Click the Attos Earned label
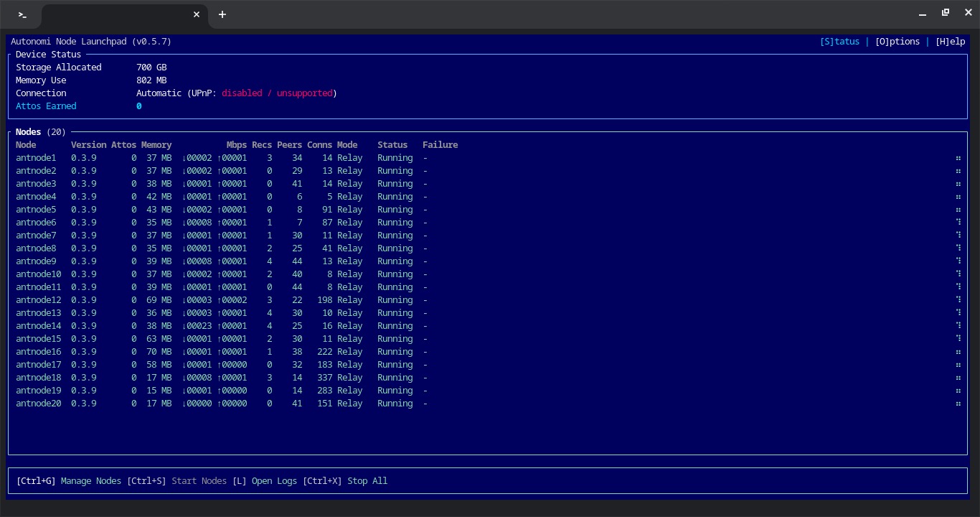Screen dimensions: 980x517 coord(46,106)
